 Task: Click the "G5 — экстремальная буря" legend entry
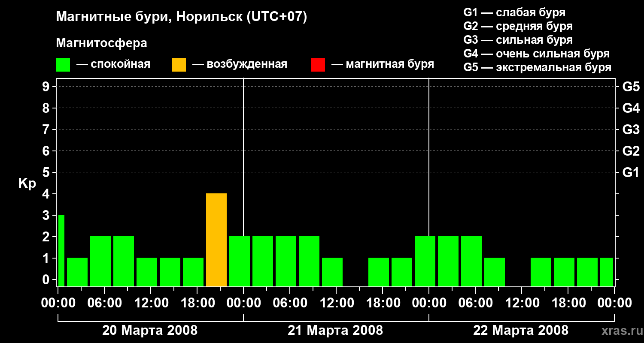click(537, 67)
